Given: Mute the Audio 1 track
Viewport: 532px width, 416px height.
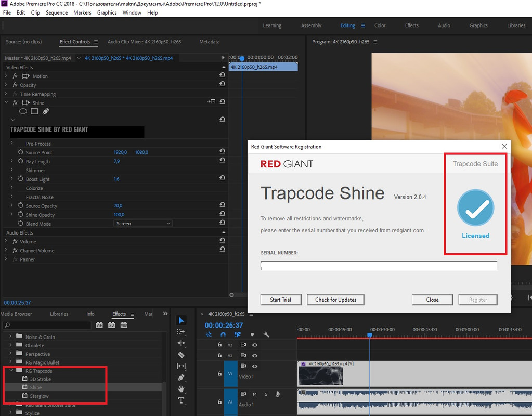Looking at the screenshot, I should coord(254,394).
